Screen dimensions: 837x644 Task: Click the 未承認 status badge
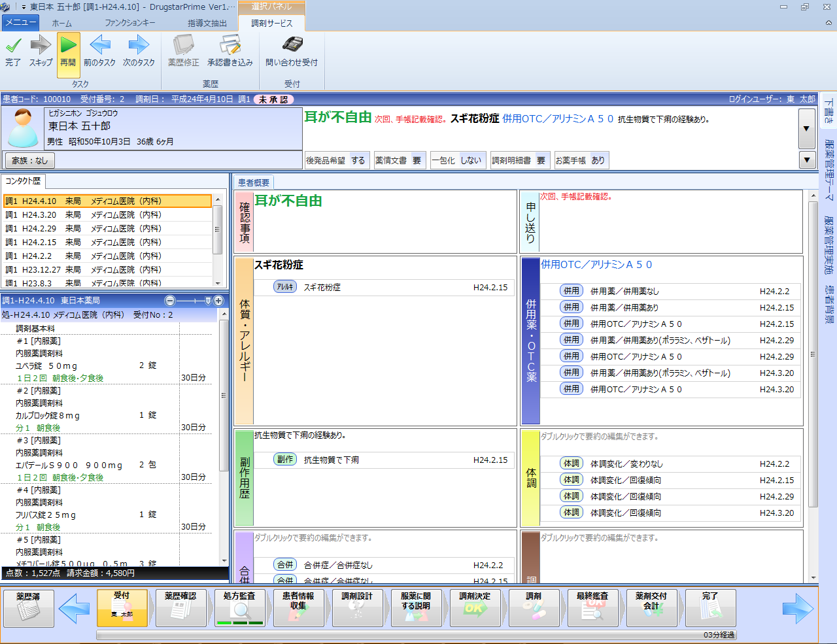[273, 99]
